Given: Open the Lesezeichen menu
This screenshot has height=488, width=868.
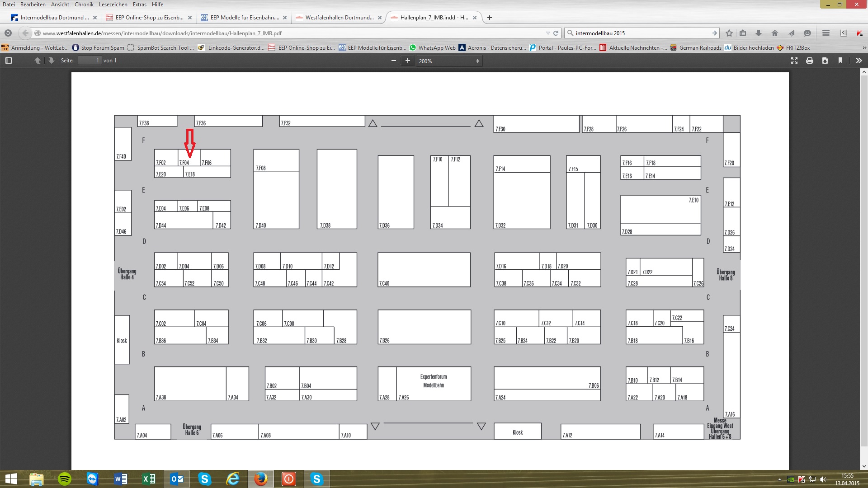Looking at the screenshot, I should click(x=113, y=5).
